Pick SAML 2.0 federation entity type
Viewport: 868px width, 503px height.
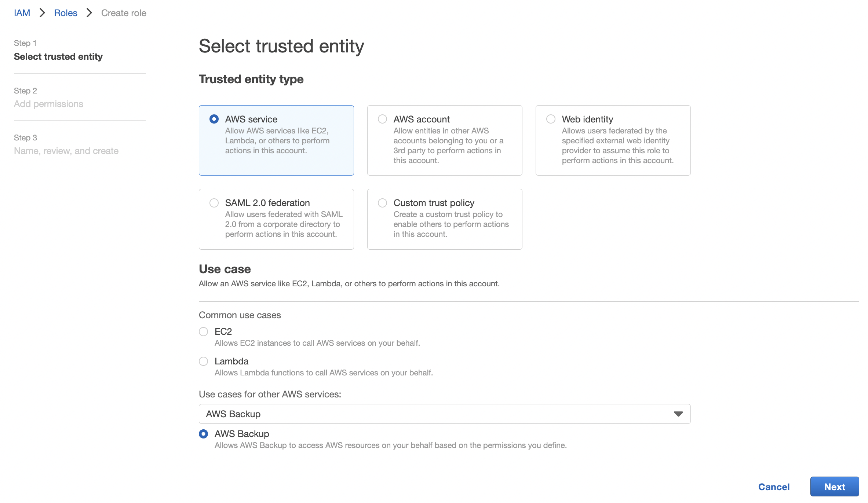click(x=214, y=203)
